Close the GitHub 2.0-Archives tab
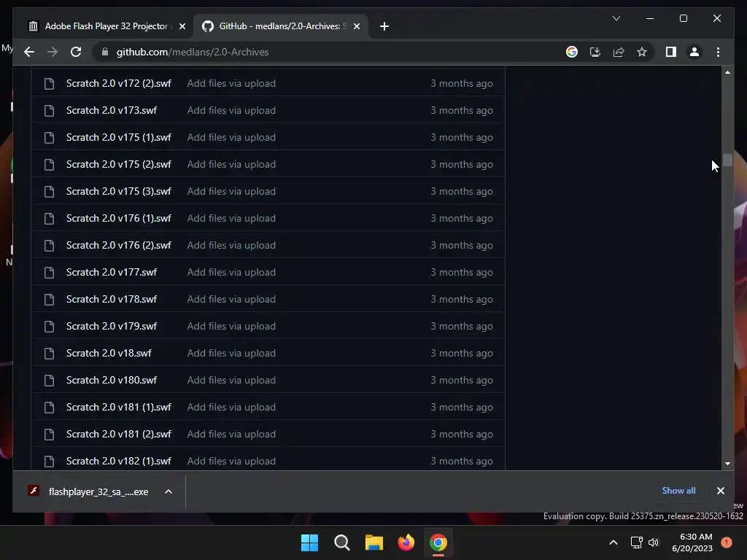 (356, 26)
